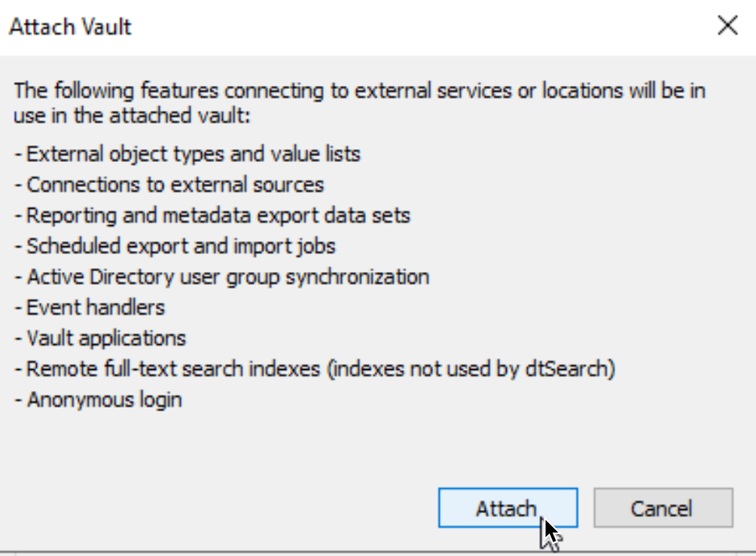Click the Remote full-text search indexes text

click(x=173, y=369)
